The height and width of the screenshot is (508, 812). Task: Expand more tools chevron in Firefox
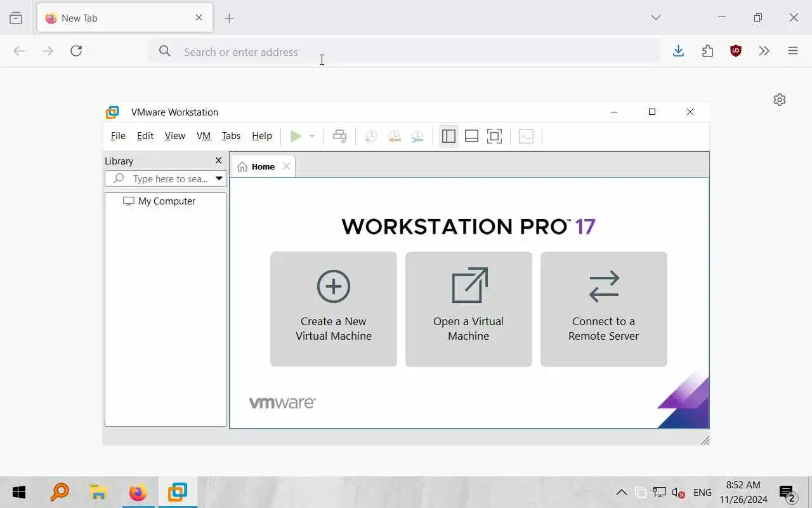point(764,51)
